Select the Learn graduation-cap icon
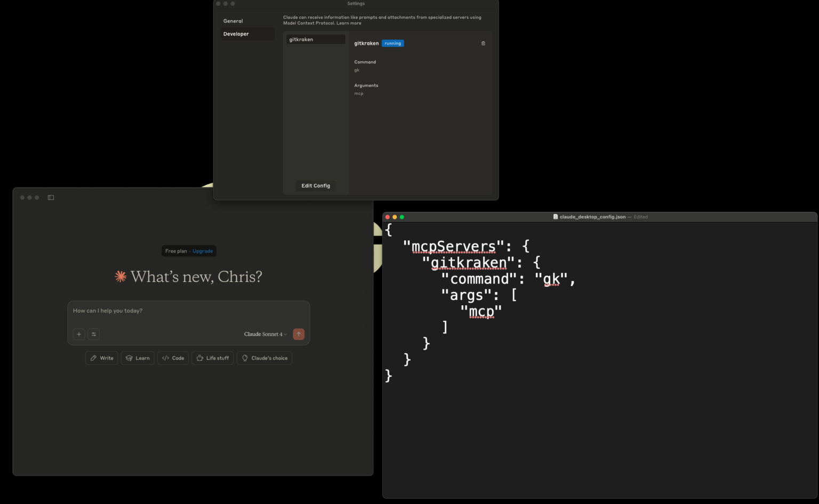The height and width of the screenshot is (504, 819). (x=129, y=357)
